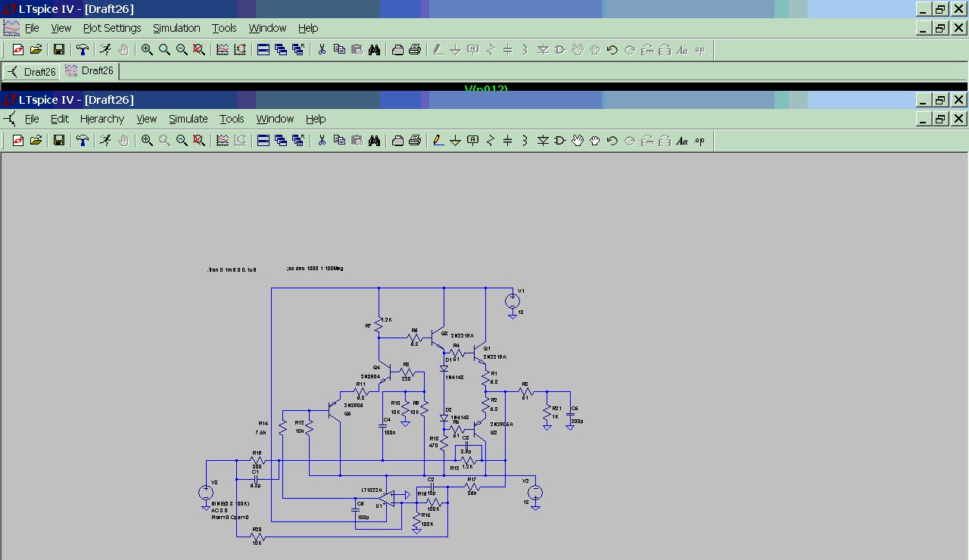Click Run simulation icon in schematic toolbar

[105, 141]
